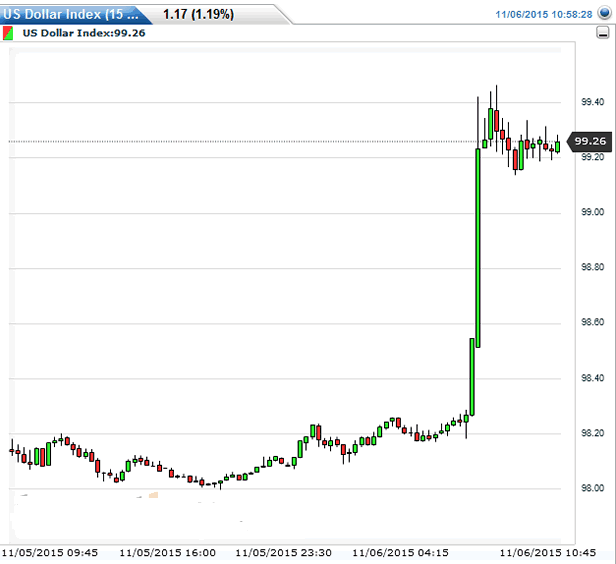Click the 98.40 price axis label
The width and height of the screenshot is (616, 564).
point(592,378)
